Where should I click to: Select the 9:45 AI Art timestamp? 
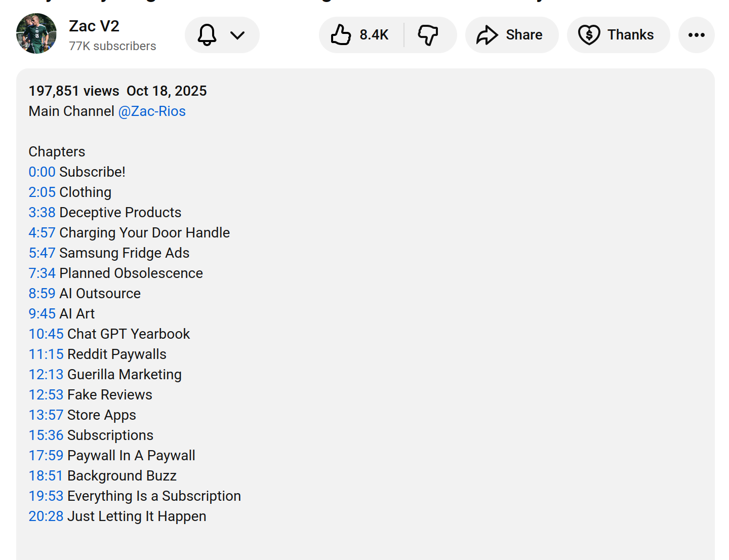(x=42, y=314)
